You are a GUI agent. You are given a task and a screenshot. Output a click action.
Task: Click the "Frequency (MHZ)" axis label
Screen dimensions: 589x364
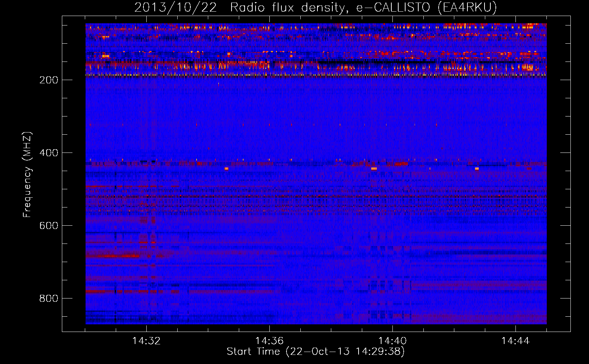click(27, 175)
